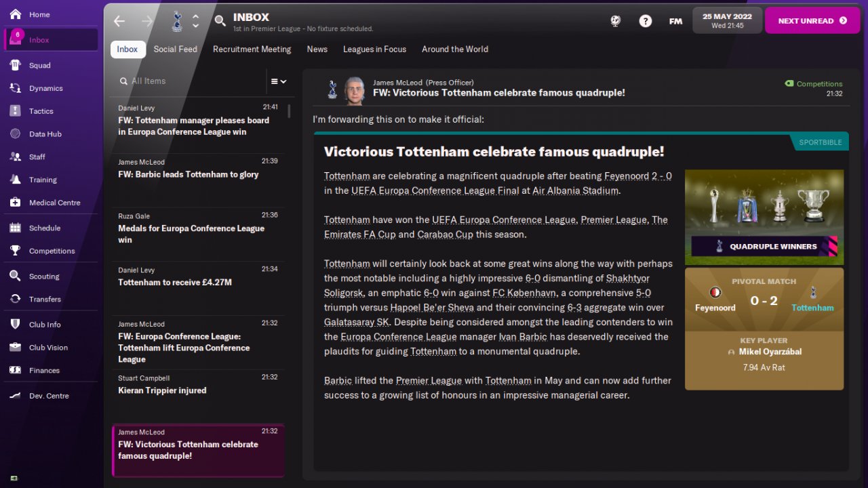Screen dimensions: 868x488
Task: Open the help question mark icon
Action: [646, 21]
